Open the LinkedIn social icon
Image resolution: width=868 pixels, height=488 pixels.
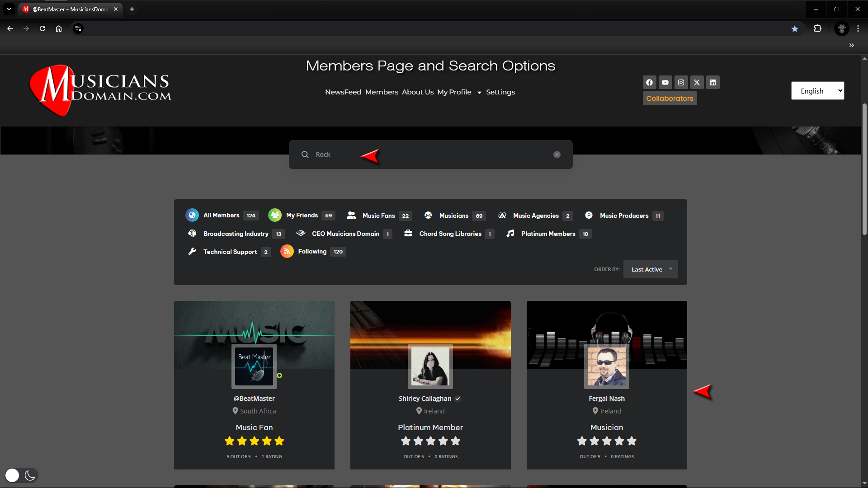[x=712, y=82]
